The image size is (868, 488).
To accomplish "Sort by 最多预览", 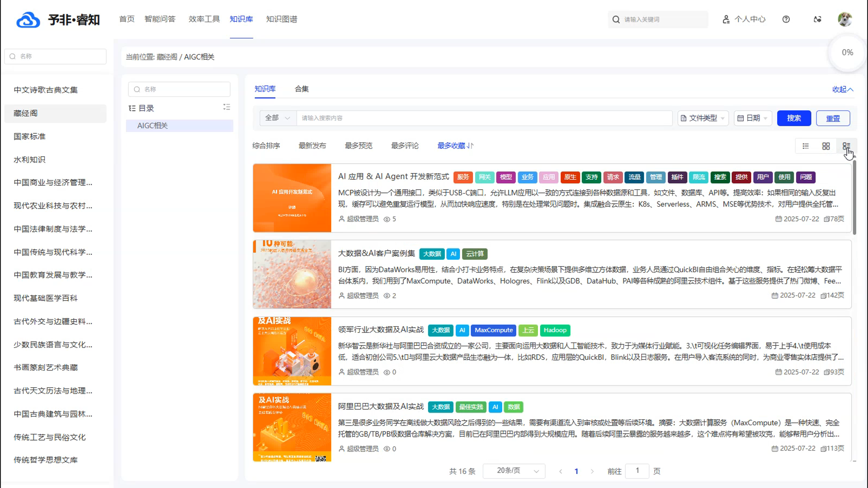I will 359,145.
